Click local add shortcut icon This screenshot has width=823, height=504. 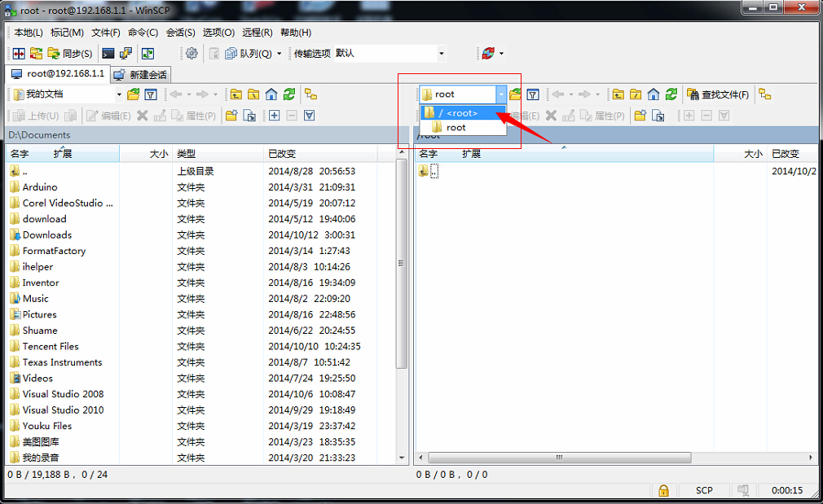[249, 116]
